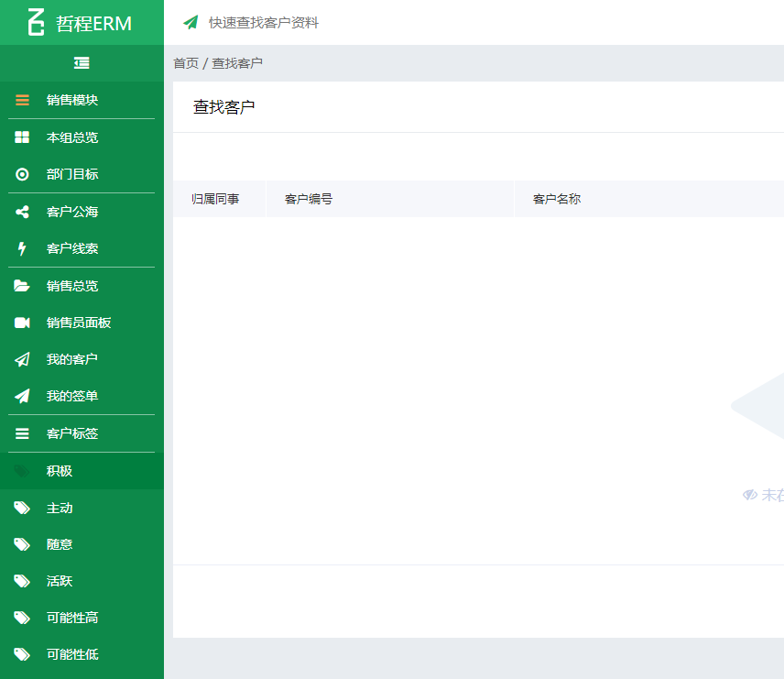
Task: Click the 哲程ERM logo icon
Action: (36, 22)
